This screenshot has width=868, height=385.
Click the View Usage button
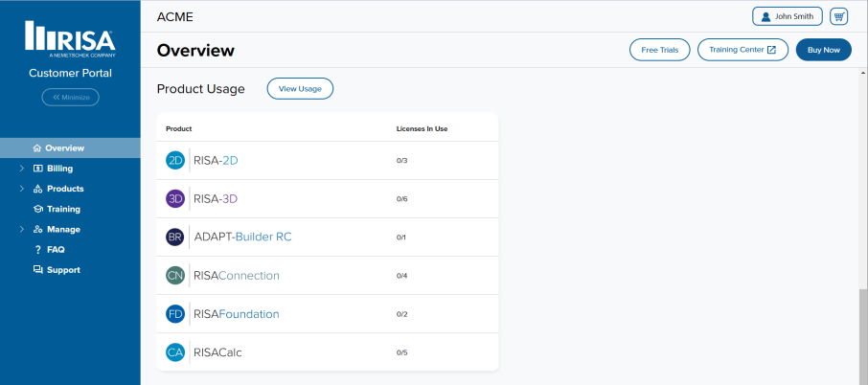[x=300, y=88]
